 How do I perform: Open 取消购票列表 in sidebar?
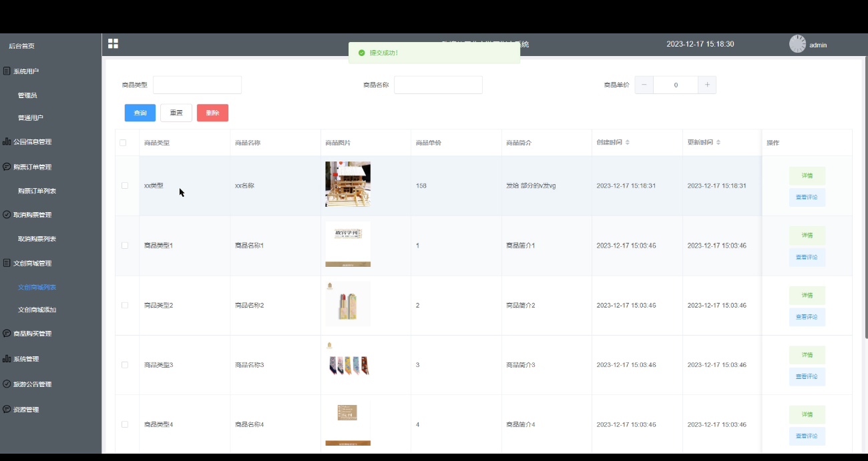pos(37,239)
